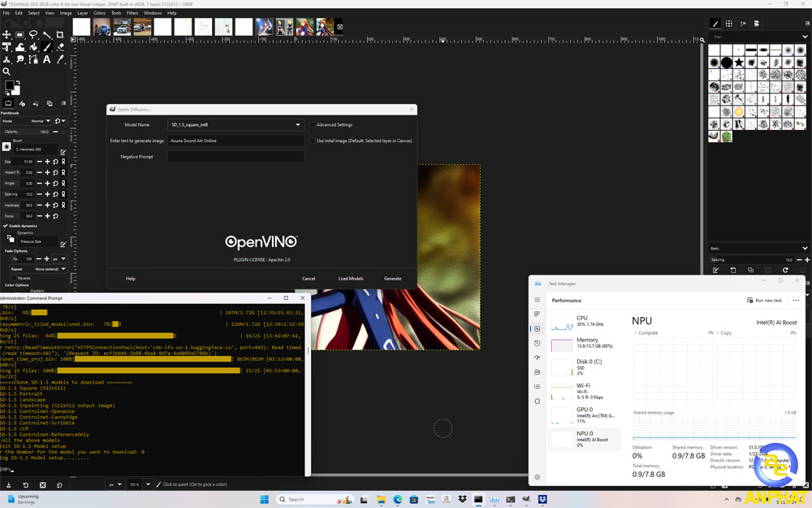812x508 pixels.
Task: Click the Generate button
Action: [x=392, y=278]
